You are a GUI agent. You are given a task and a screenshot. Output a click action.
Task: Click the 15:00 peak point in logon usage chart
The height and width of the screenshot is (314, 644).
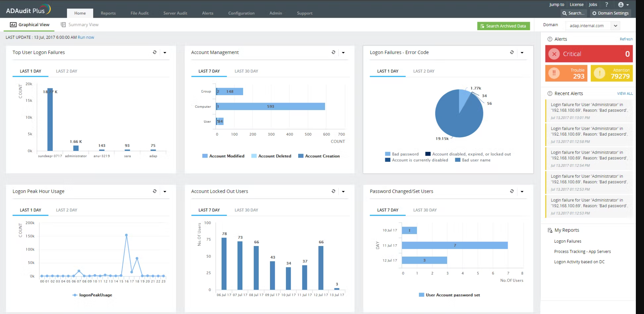(x=126, y=235)
